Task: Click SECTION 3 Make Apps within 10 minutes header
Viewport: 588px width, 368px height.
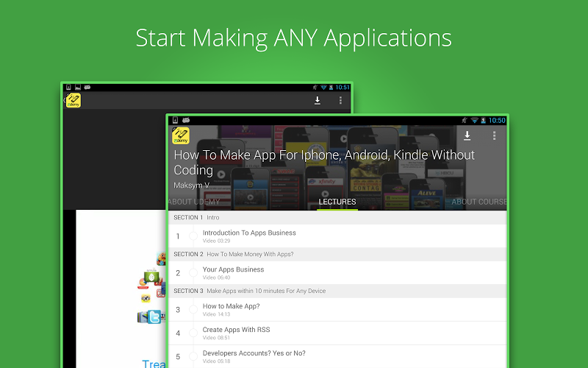Action: (337, 291)
